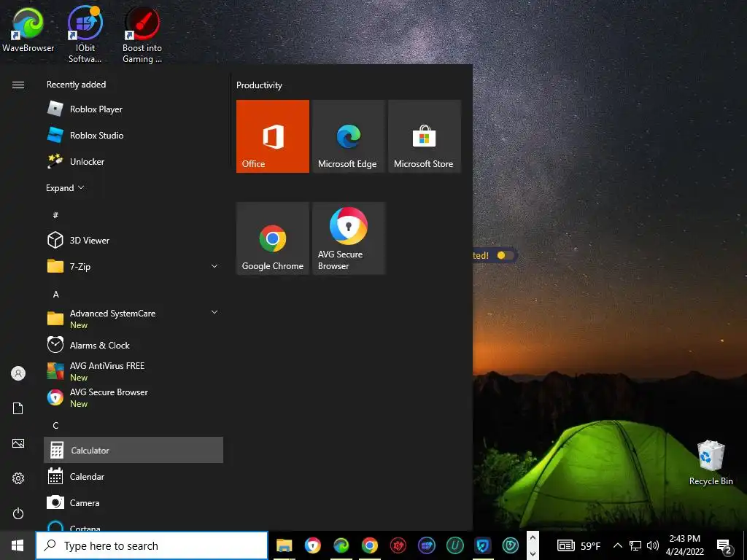747x560 pixels.
Task: Open Settings gear in the Start sidebar
Action: point(18,478)
